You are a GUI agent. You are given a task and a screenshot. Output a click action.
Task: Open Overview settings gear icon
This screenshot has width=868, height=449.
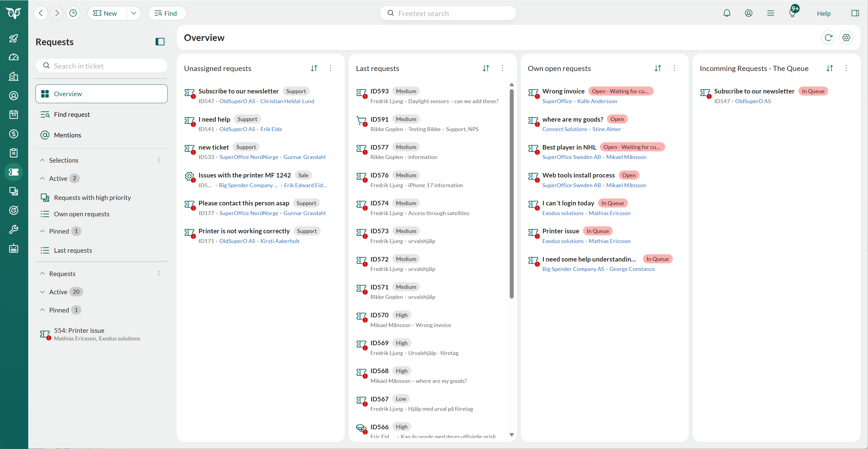[x=846, y=38]
